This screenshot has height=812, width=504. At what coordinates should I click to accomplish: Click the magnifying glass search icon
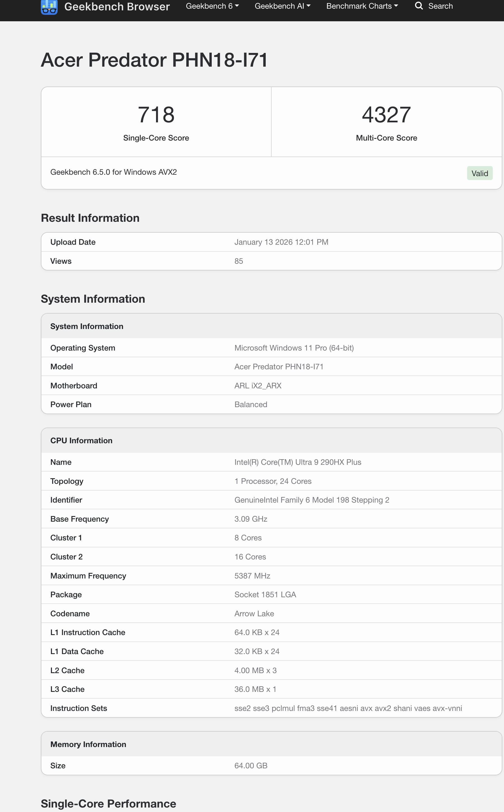coord(419,6)
